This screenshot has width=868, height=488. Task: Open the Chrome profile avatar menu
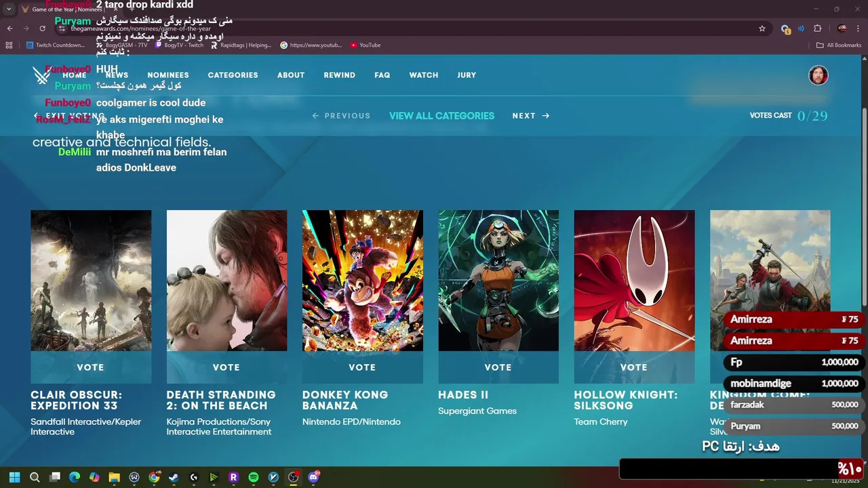[x=842, y=28]
